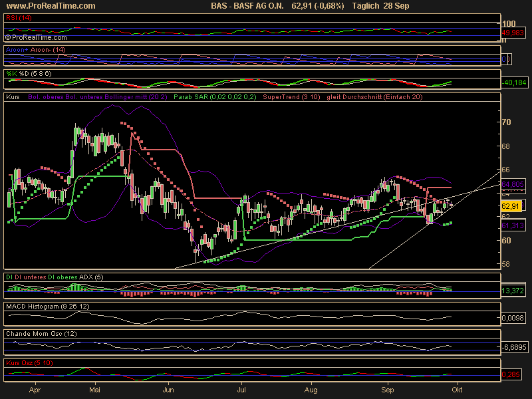Click the 70 price axis label
532x399 pixels.
[506, 122]
